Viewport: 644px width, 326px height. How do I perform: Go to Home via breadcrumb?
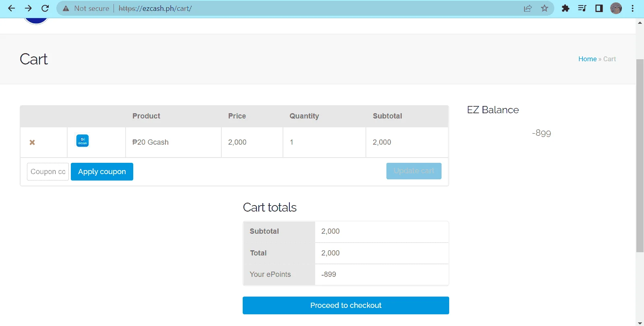587,59
